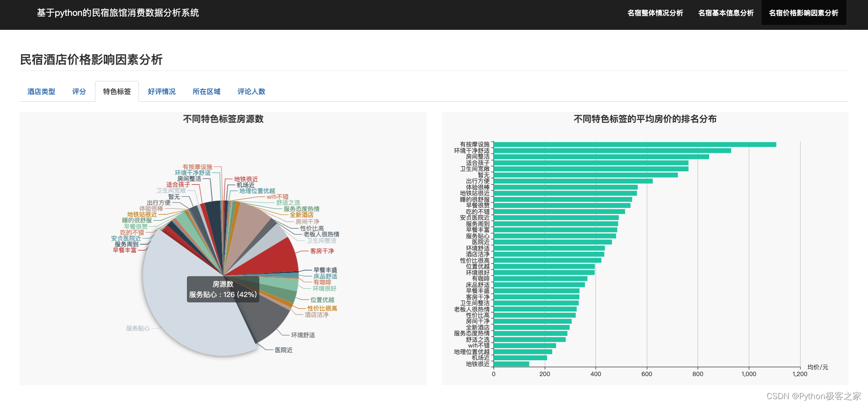Click the 均价/元 axis unit label
The width and height of the screenshot is (868, 405).
(x=818, y=367)
